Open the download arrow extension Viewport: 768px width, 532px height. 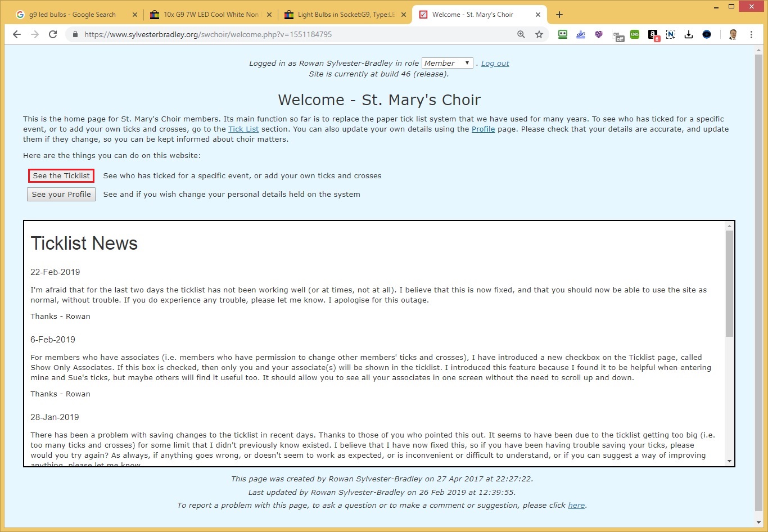click(689, 34)
